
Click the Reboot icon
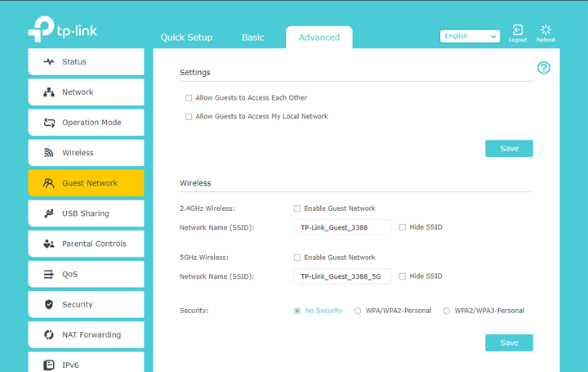[x=546, y=31]
